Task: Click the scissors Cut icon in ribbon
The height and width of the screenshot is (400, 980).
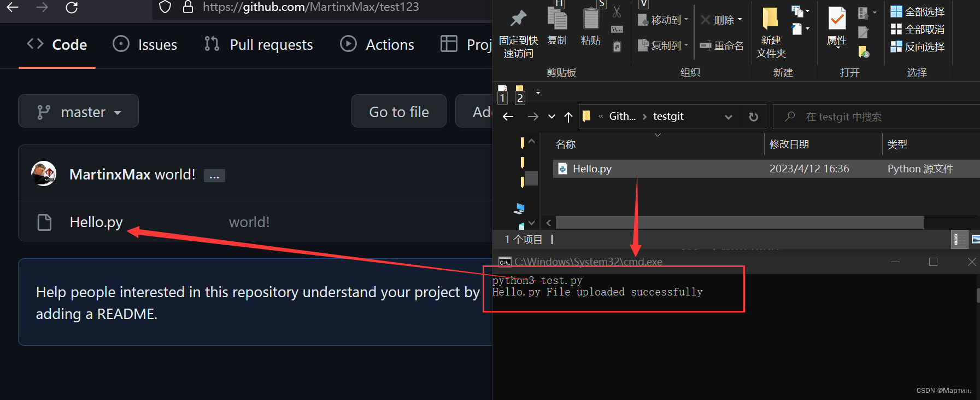Action: (x=617, y=11)
